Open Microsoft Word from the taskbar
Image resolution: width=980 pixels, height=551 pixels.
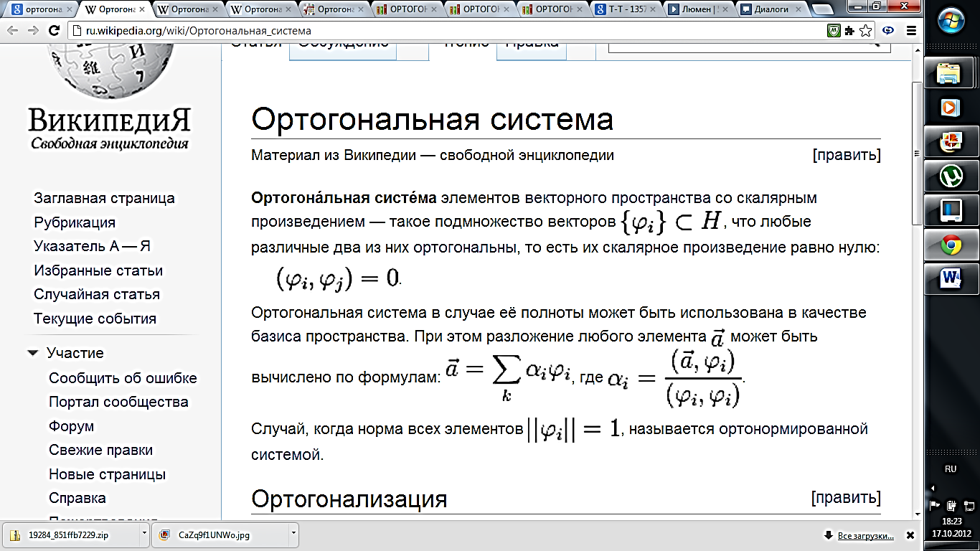(951, 279)
